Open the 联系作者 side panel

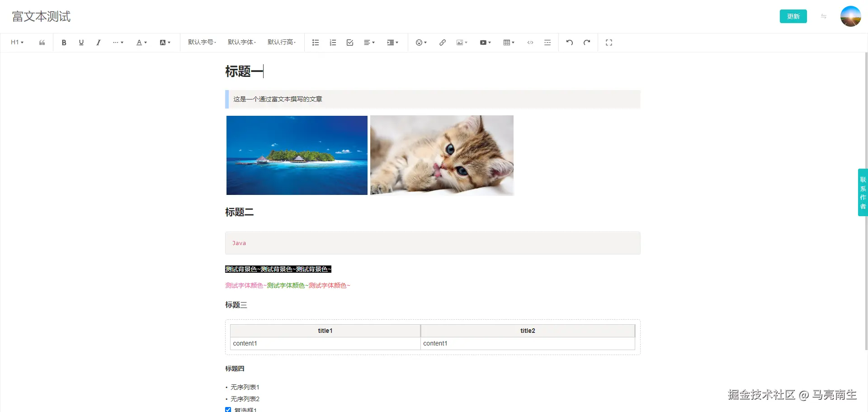pos(863,193)
